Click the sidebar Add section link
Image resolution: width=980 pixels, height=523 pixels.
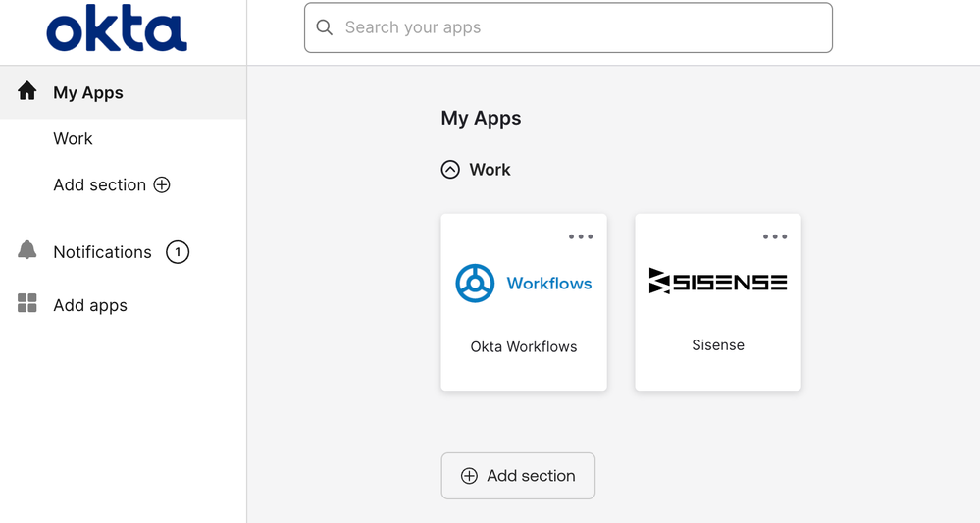pos(99,185)
